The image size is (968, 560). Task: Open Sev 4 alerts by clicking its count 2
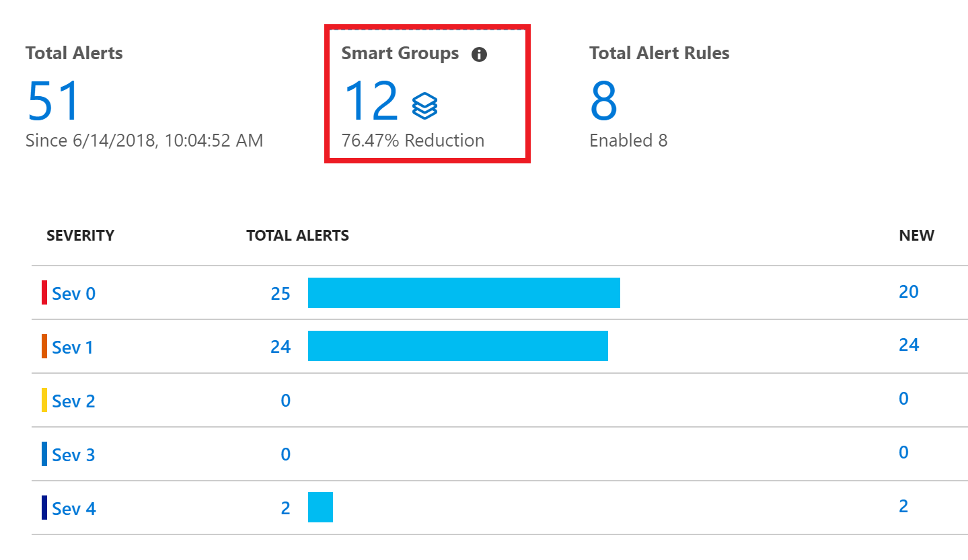point(285,508)
